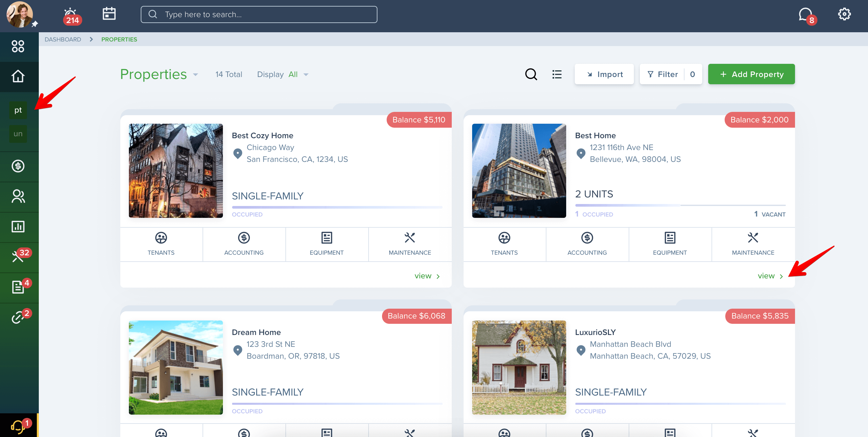The height and width of the screenshot is (437, 868).
Task: Click the Add Property button
Action: point(751,74)
